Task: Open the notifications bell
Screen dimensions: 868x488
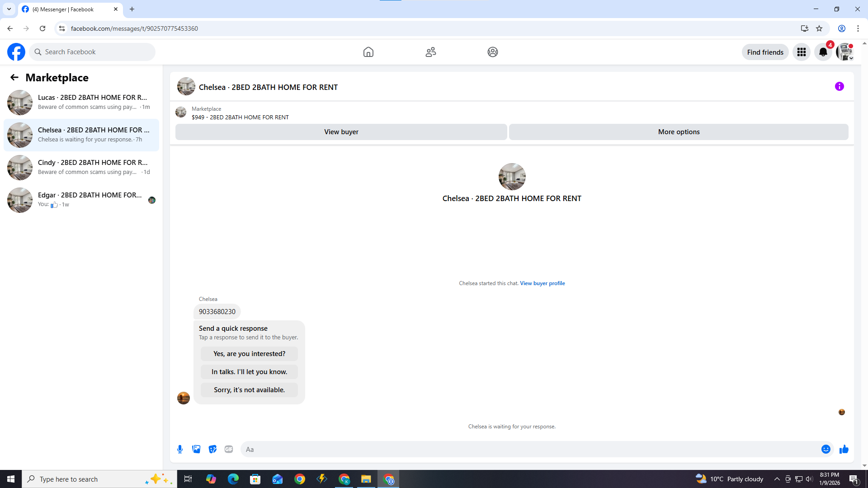Action: click(x=823, y=52)
